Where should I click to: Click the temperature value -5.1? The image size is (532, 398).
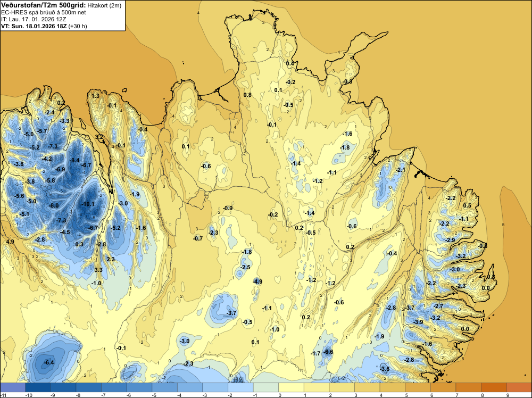click(24, 214)
